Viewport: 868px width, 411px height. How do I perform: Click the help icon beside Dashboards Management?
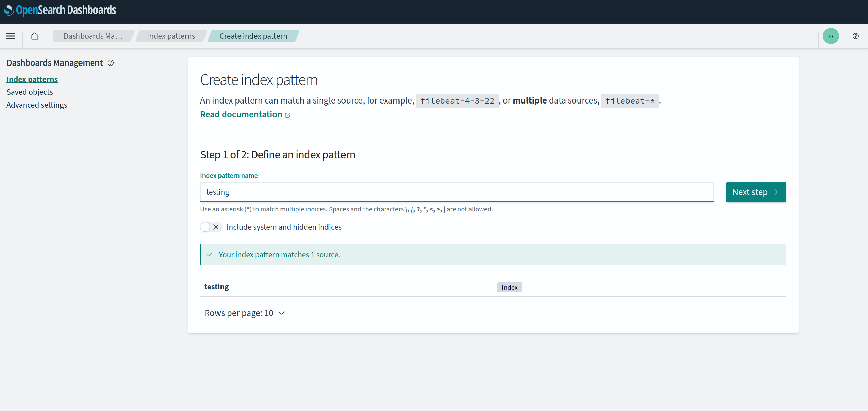(x=111, y=63)
